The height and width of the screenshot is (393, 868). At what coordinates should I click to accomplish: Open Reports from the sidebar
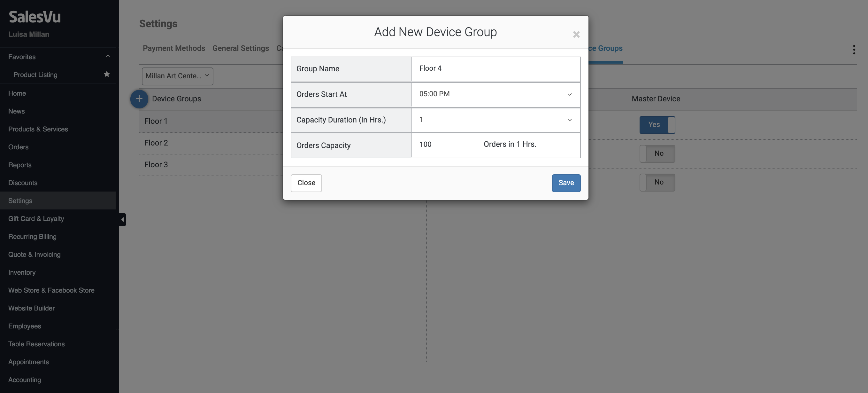pos(19,165)
